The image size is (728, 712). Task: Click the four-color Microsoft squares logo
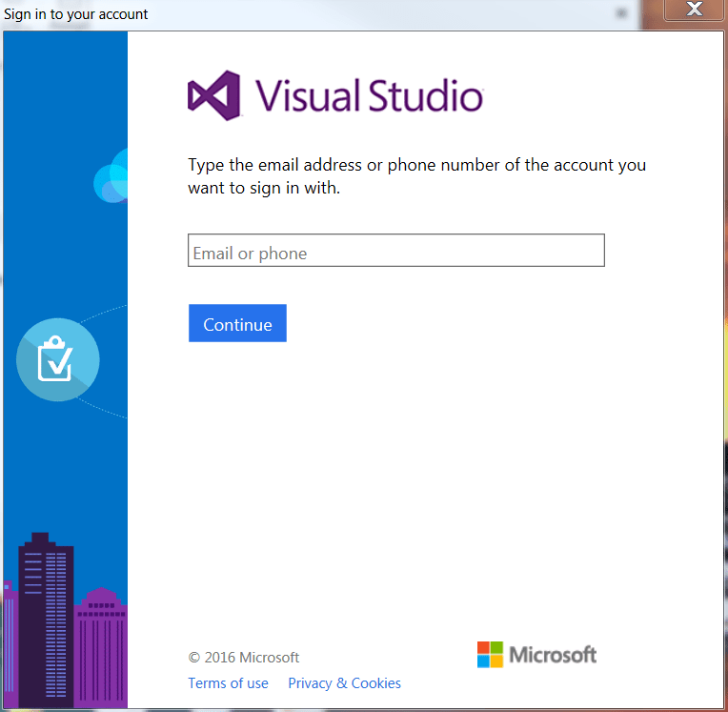click(490, 654)
